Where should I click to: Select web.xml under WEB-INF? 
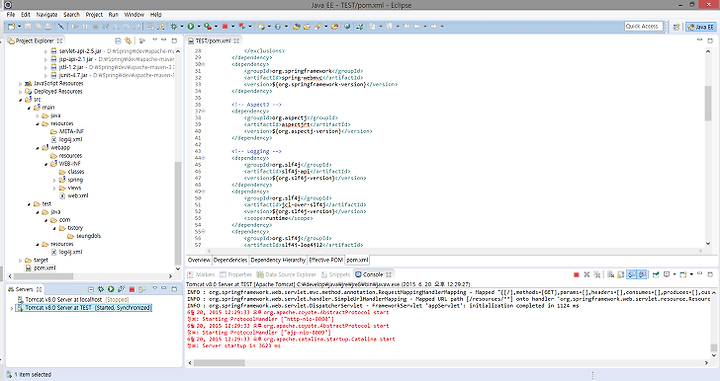tap(78, 196)
